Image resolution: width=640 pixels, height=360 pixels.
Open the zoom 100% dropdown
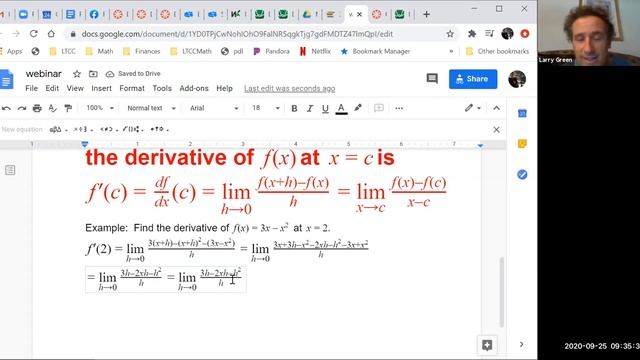point(100,108)
